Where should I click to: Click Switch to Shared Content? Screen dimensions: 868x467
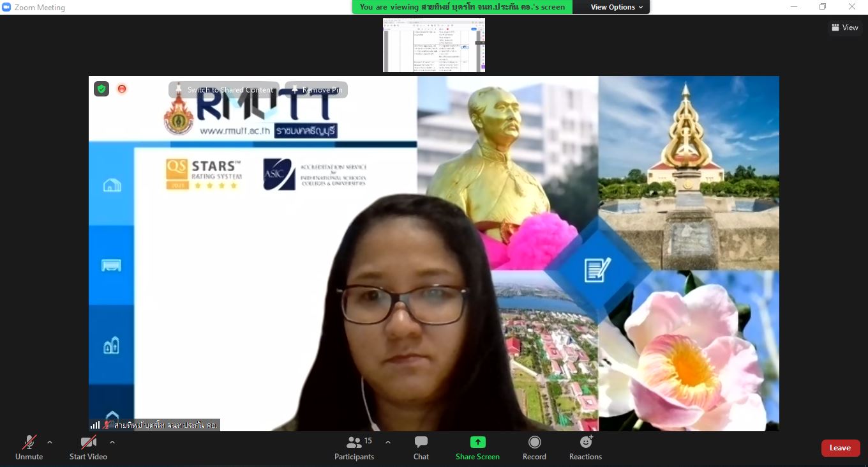point(224,90)
